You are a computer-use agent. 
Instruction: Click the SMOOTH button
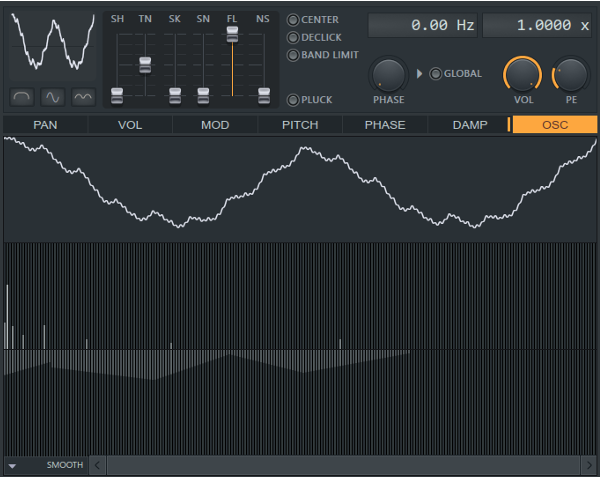pyautogui.click(x=65, y=465)
